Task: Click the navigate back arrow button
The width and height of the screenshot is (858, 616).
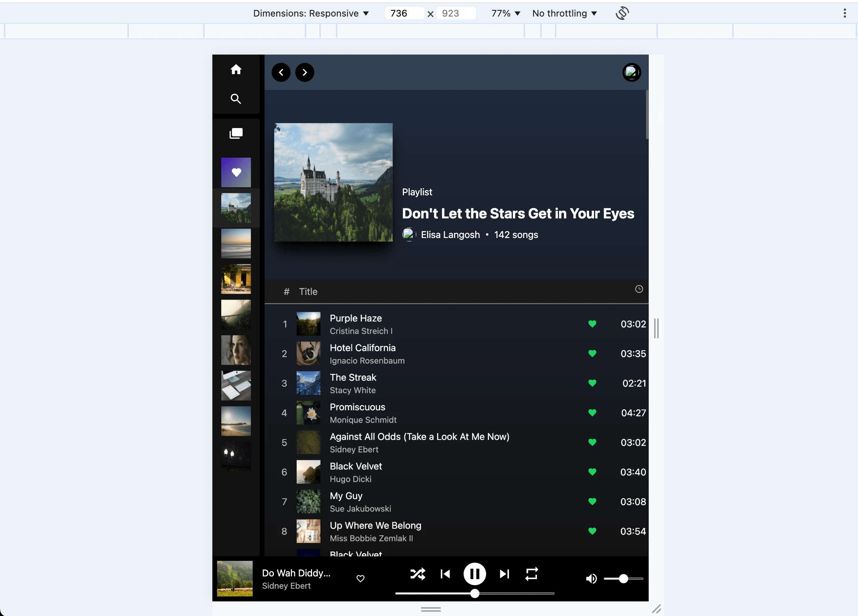Action: [x=281, y=72]
